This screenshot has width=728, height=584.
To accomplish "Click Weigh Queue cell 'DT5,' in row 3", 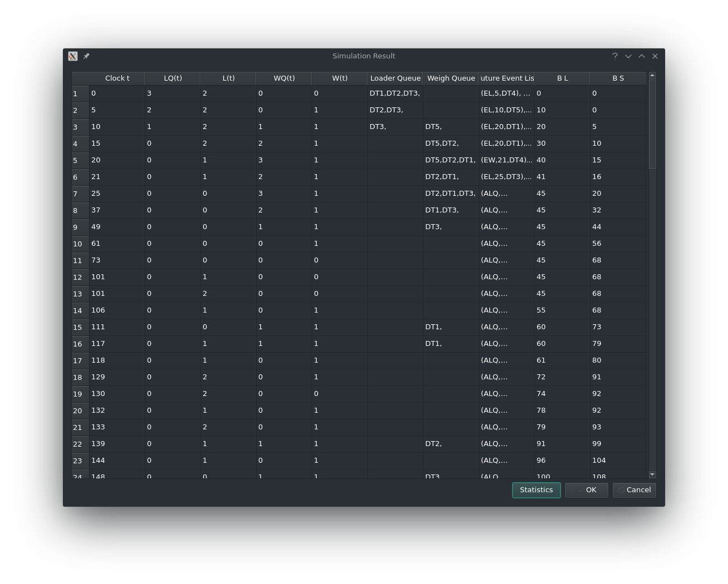I will pos(451,127).
